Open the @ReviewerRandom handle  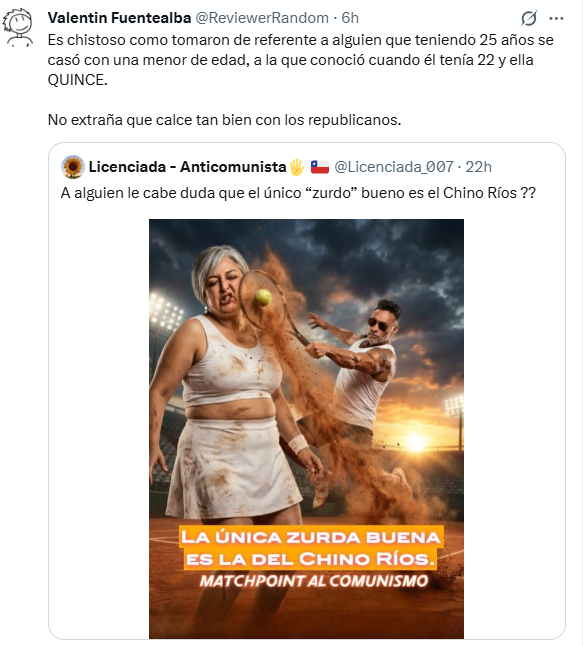[262, 18]
